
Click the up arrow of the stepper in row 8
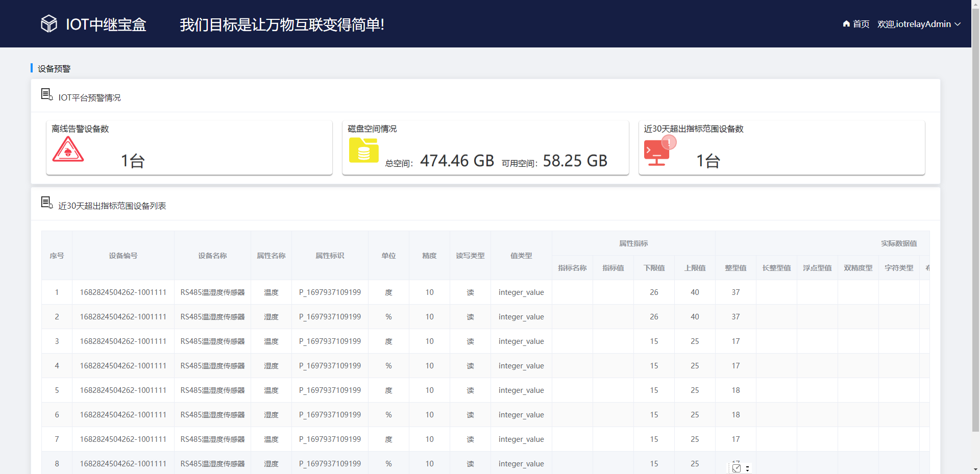point(748,466)
